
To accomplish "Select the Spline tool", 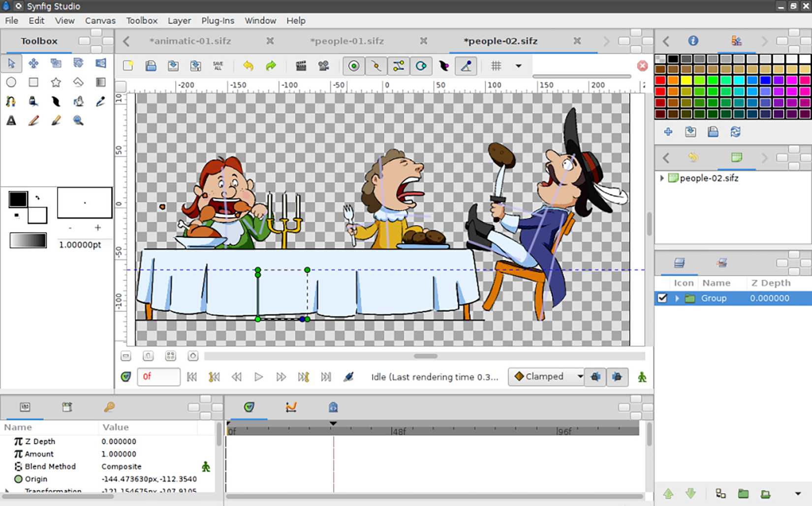I will coord(11,101).
